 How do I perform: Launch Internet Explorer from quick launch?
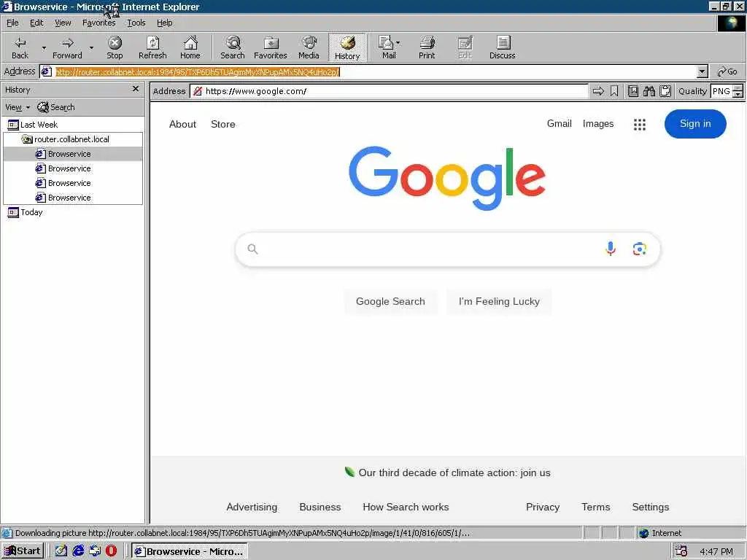78,551
